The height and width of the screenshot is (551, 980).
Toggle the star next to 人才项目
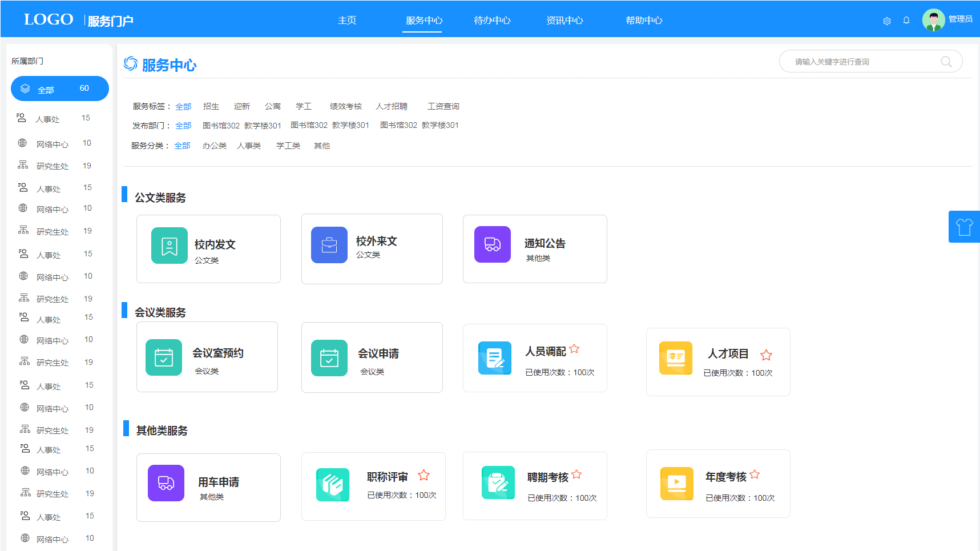pos(766,355)
